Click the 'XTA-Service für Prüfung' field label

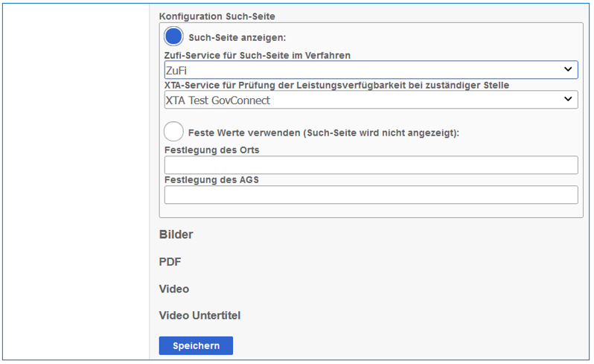click(336, 85)
